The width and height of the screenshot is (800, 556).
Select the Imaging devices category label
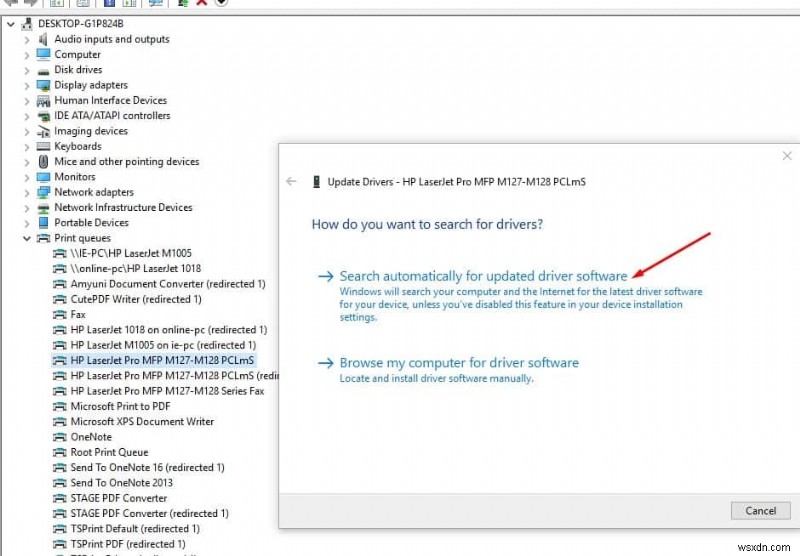[91, 131]
